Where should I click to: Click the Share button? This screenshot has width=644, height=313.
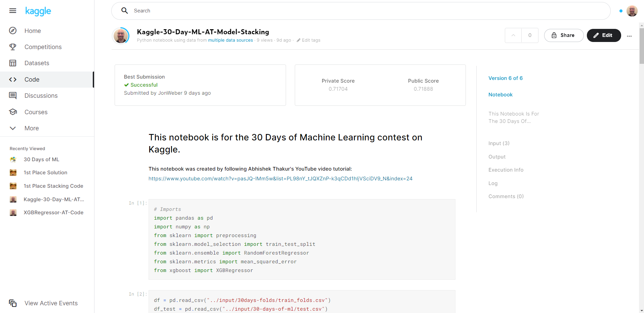click(x=564, y=35)
